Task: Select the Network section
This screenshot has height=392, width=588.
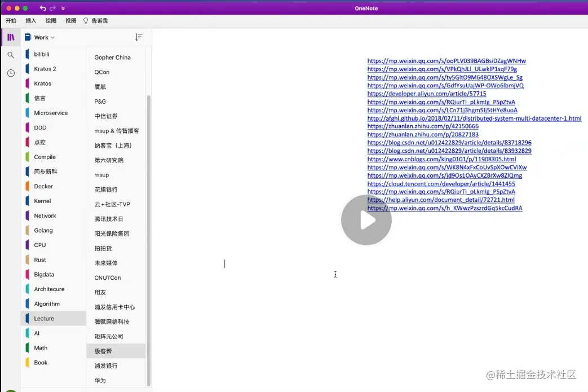Action: 53,215
